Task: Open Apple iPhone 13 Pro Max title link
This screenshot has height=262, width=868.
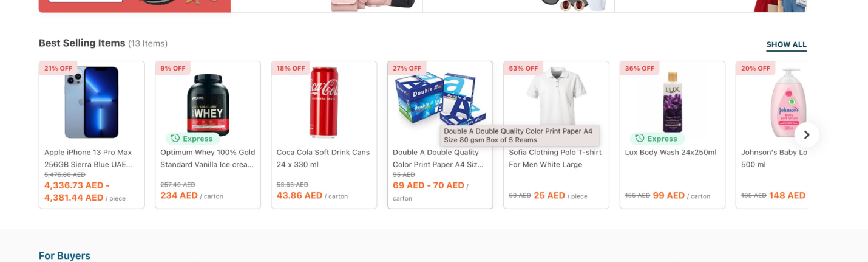Action: (x=88, y=158)
